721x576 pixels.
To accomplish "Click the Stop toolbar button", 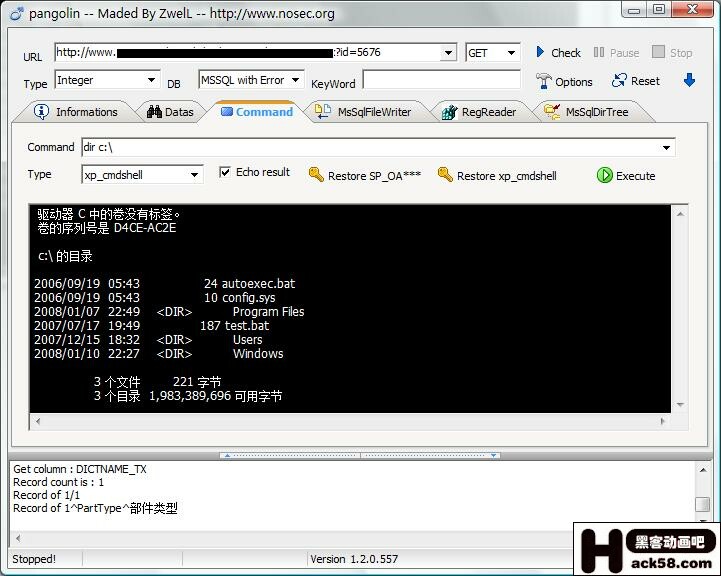I will click(x=671, y=53).
